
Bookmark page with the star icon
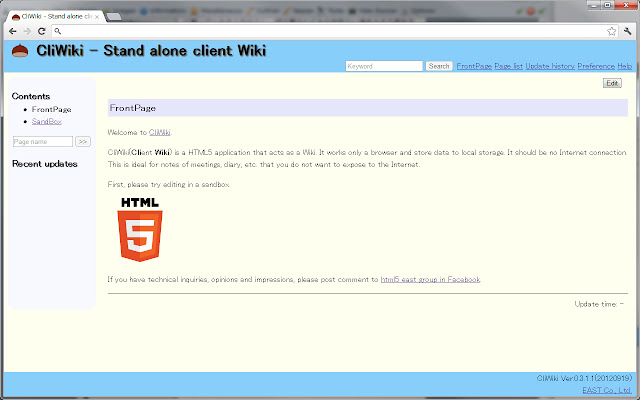coord(611,31)
